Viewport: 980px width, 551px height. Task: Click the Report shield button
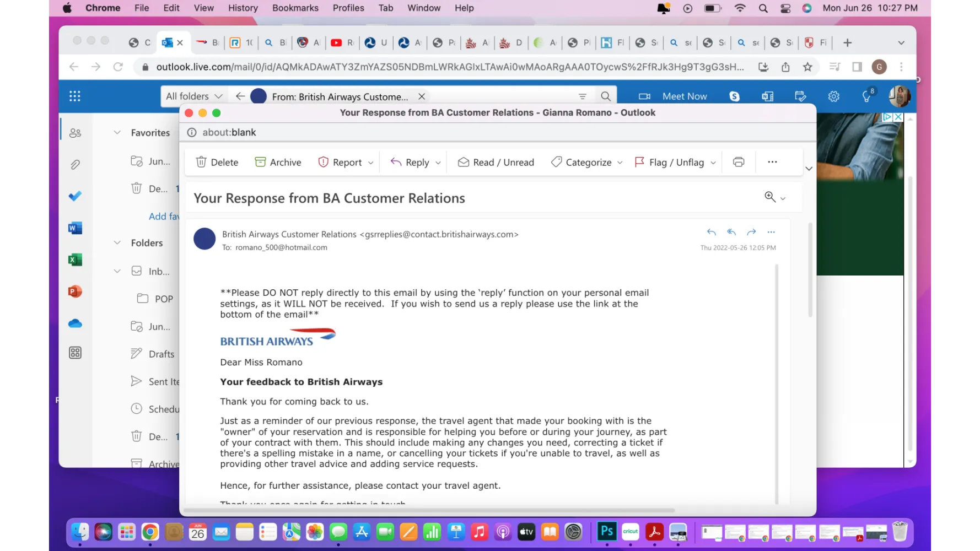pos(340,162)
